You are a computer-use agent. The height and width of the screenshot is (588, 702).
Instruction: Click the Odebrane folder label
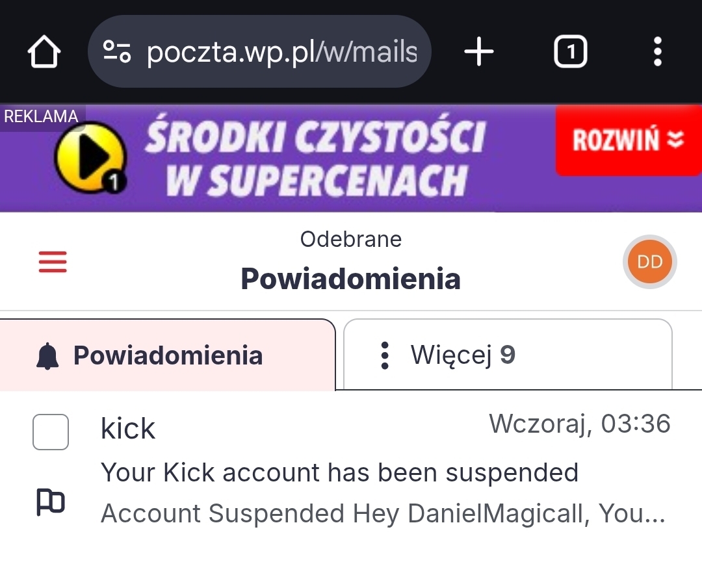tap(351, 239)
